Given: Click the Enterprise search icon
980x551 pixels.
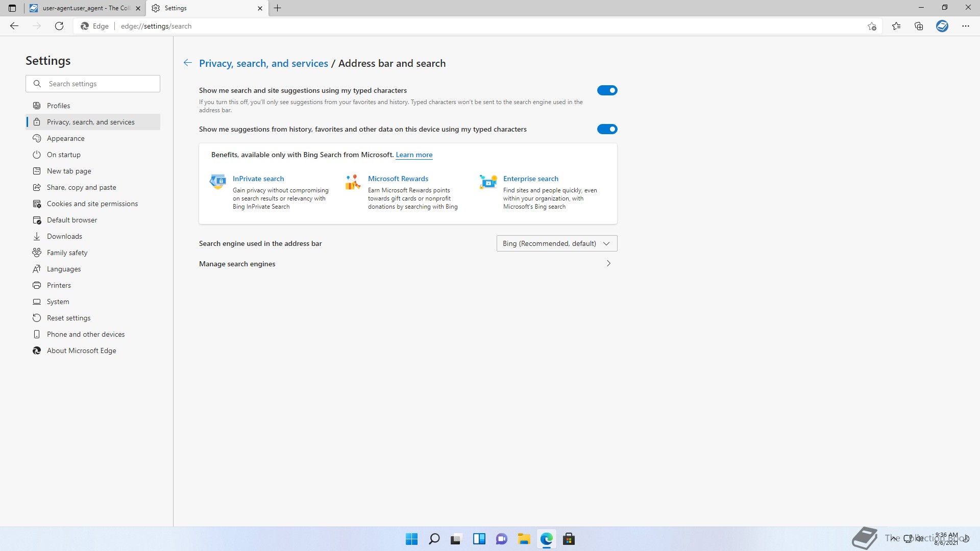Looking at the screenshot, I should pos(488,182).
